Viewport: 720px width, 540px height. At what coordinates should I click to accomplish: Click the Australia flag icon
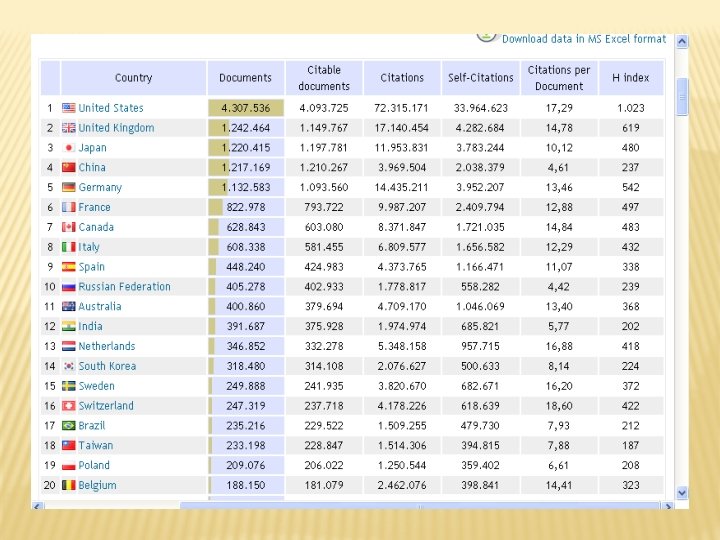pos(68,306)
